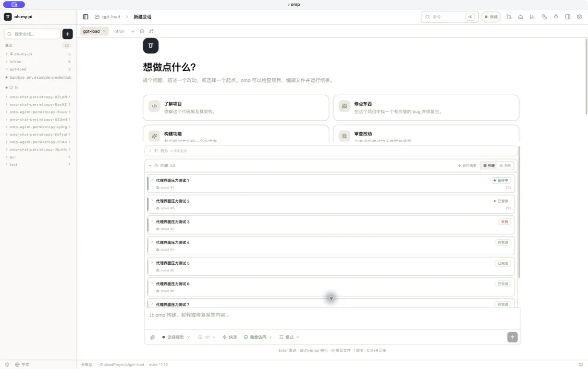
Task: Toggle the 就绪 status pill
Action: [491, 17]
